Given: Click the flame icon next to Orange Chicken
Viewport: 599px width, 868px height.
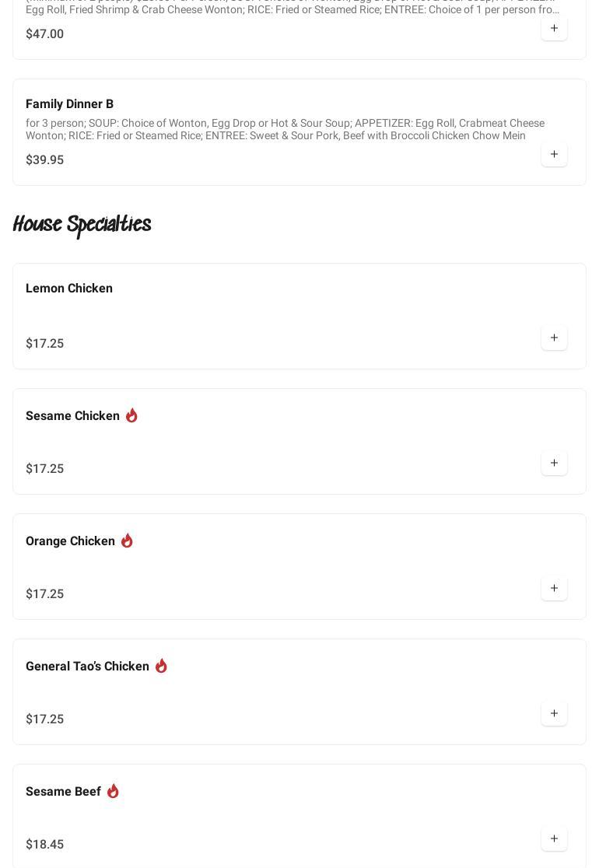Looking at the screenshot, I should click(x=127, y=541).
